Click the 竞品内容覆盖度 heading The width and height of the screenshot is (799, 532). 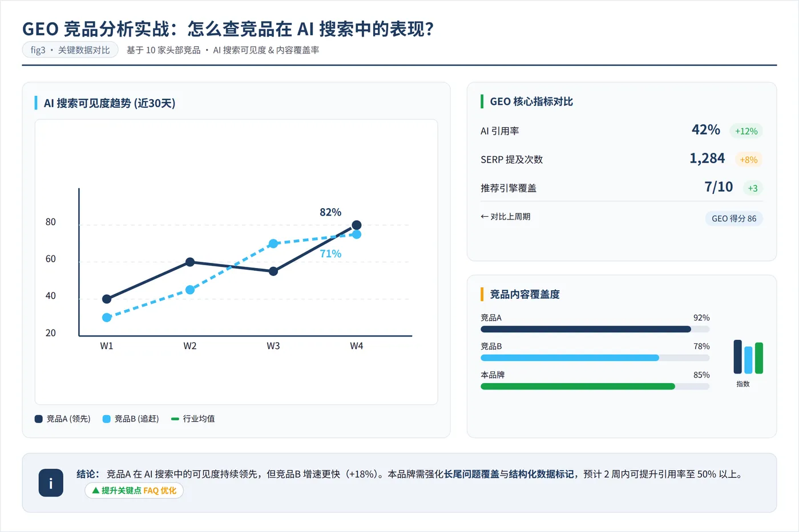tap(524, 294)
